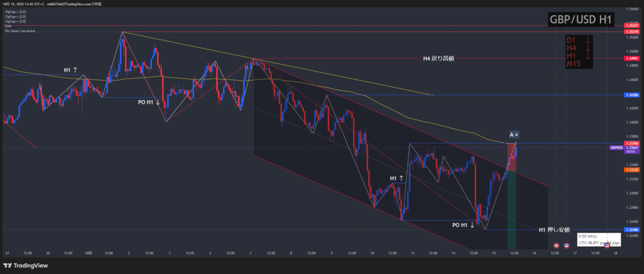Click the 1.35367 price axis label
Image resolution: width=644 pixels, height=274 pixels.
click(632, 26)
